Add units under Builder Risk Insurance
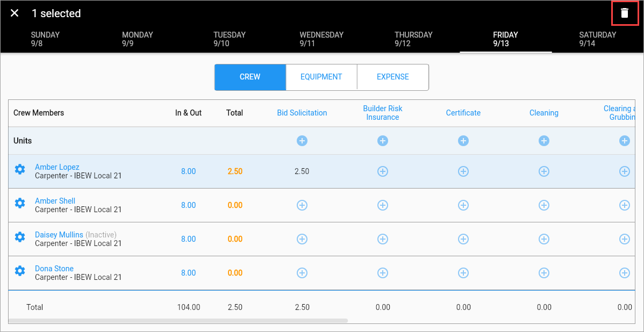 point(382,141)
